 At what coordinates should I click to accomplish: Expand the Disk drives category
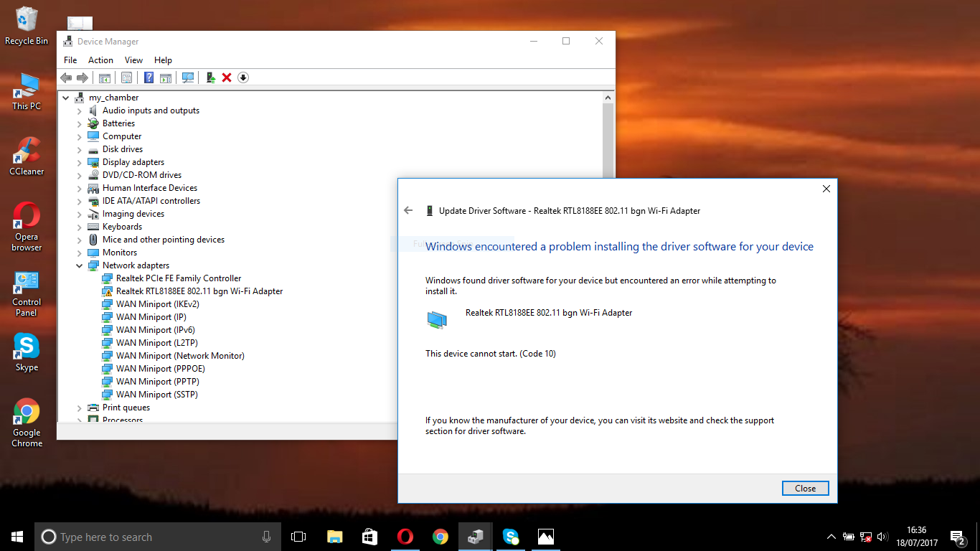79,149
